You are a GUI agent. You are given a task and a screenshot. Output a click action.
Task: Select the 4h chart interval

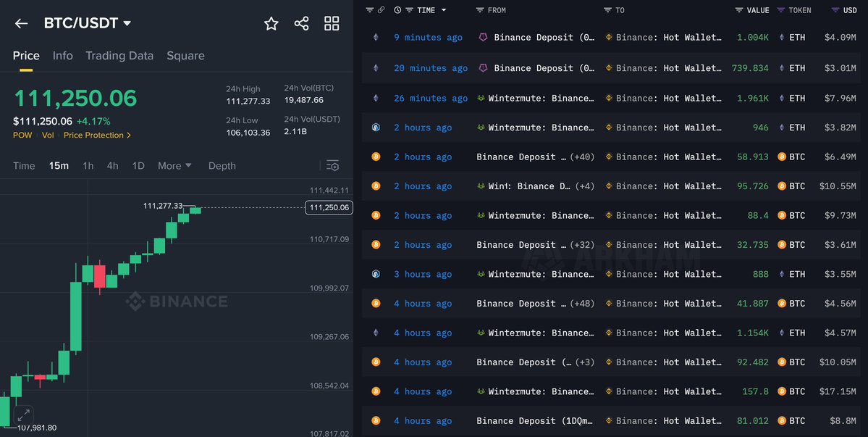[x=112, y=166]
